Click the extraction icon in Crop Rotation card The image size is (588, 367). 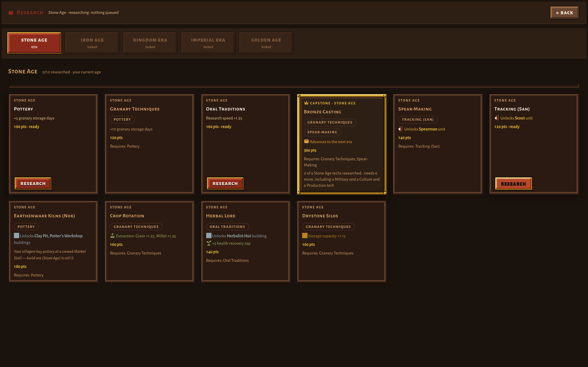(x=112, y=235)
